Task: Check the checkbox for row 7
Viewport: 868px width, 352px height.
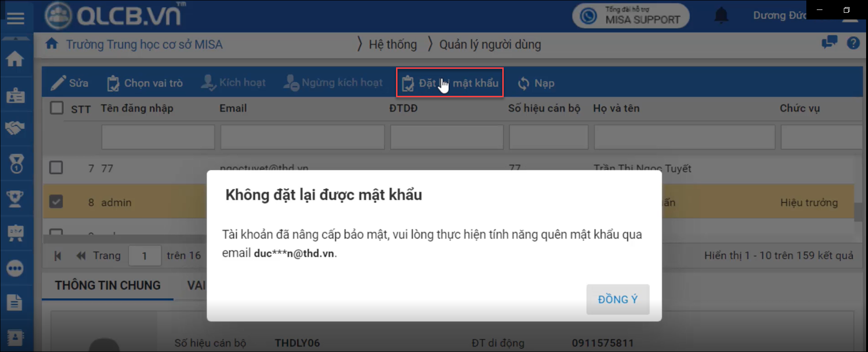Action: tap(56, 167)
